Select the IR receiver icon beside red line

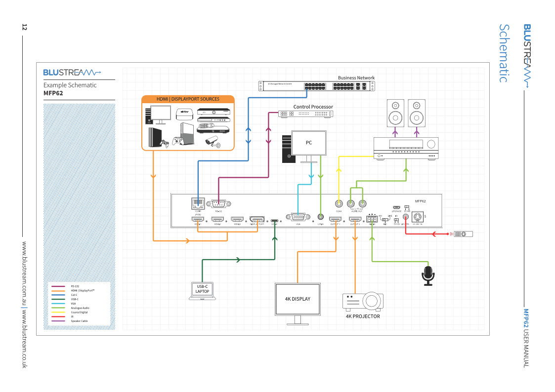pos(463,234)
